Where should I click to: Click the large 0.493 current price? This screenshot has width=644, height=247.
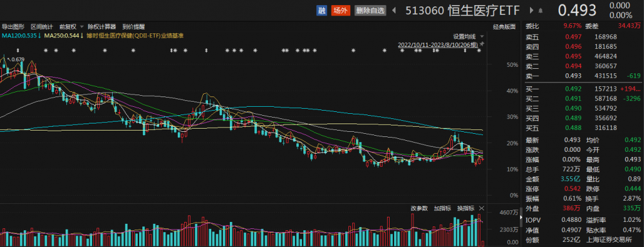(576, 10)
